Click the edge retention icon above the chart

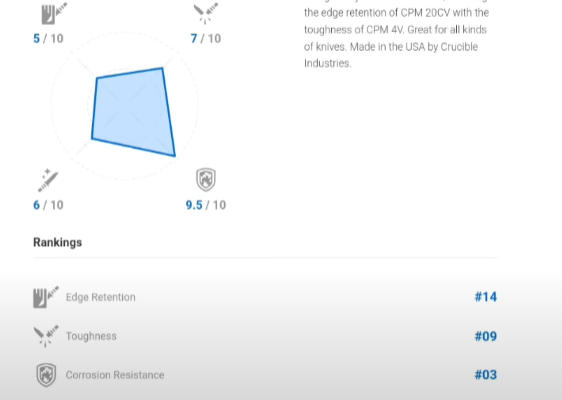[54, 13]
